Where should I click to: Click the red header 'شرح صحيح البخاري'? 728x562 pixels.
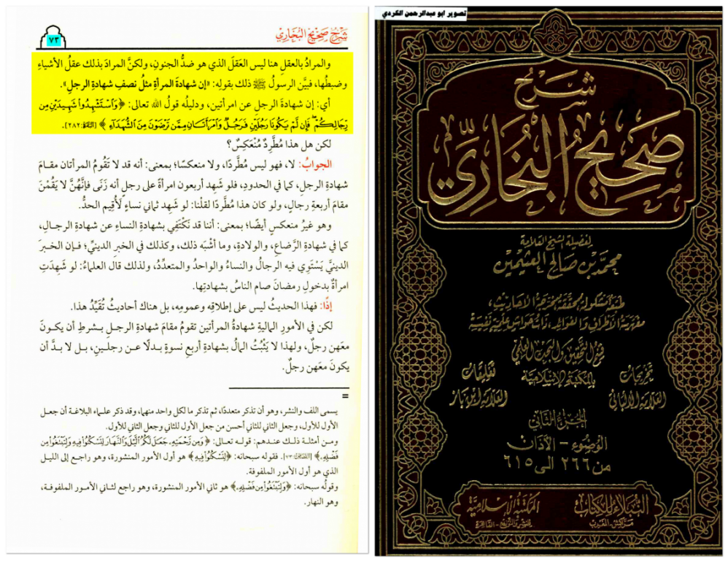pyautogui.click(x=311, y=35)
